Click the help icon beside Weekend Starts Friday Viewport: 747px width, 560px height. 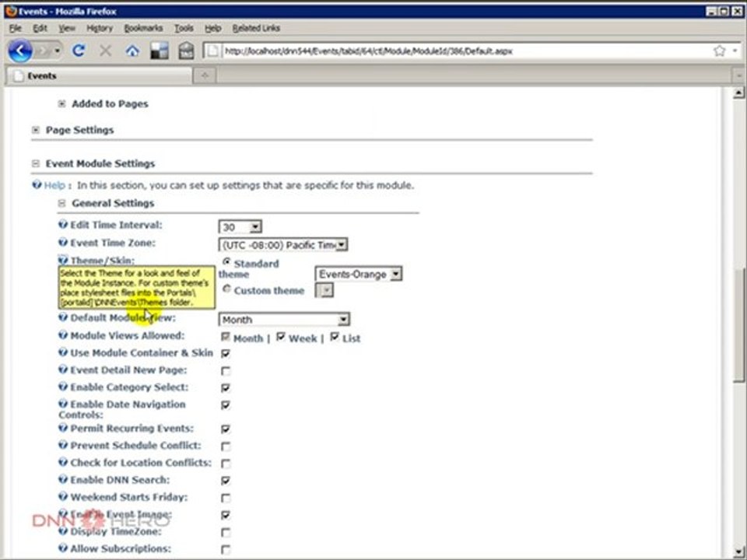[x=63, y=496]
